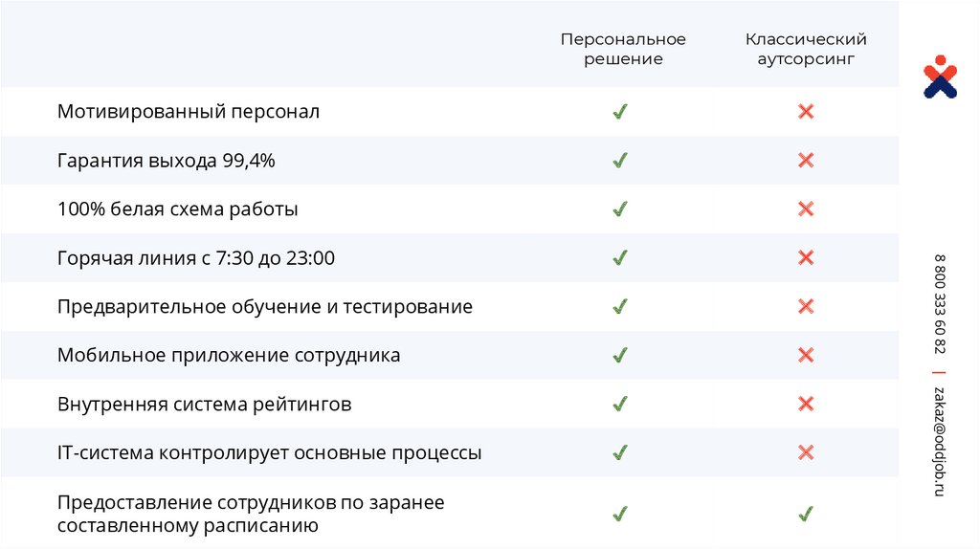The image size is (980, 549).
Task: Click green checkmark for Мобильное приложение сотрудника
Action: pyautogui.click(x=620, y=355)
